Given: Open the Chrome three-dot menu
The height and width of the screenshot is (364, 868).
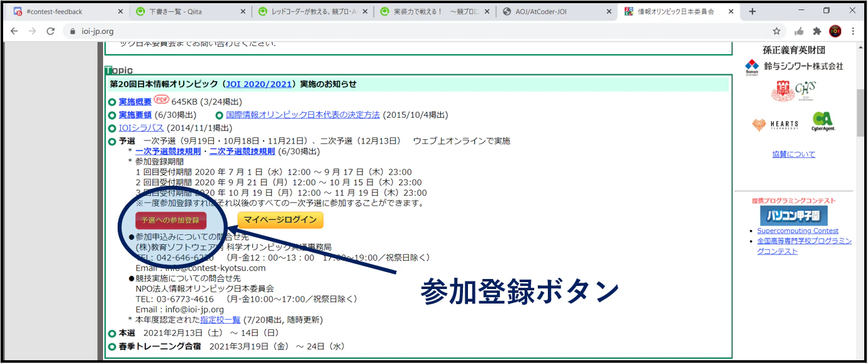Looking at the screenshot, I should [854, 31].
